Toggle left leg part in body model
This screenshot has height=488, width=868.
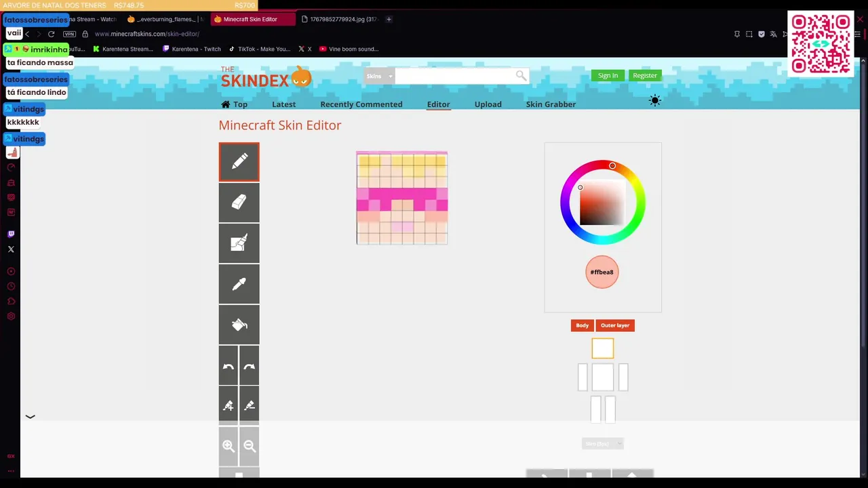pyautogui.click(x=596, y=409)
